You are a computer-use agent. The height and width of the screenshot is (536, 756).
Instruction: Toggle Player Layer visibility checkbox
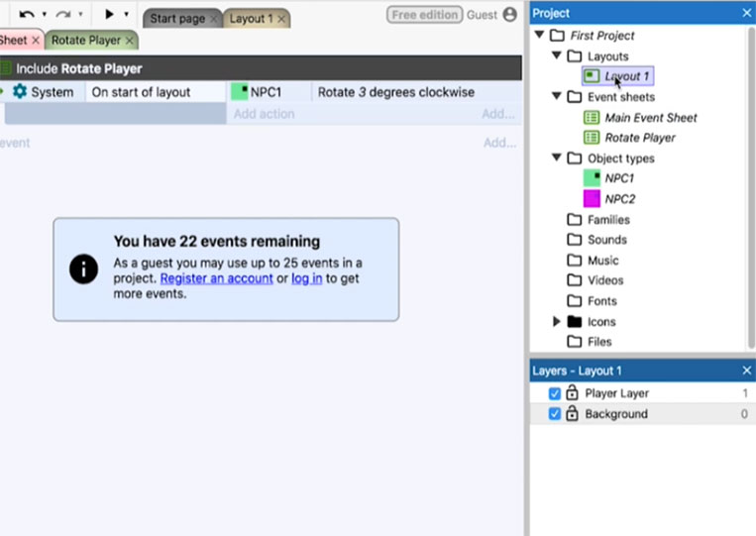(555, 393)
